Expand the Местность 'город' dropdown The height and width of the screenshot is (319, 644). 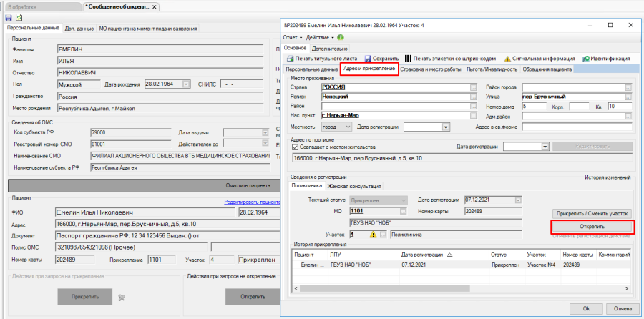(348, 127)
